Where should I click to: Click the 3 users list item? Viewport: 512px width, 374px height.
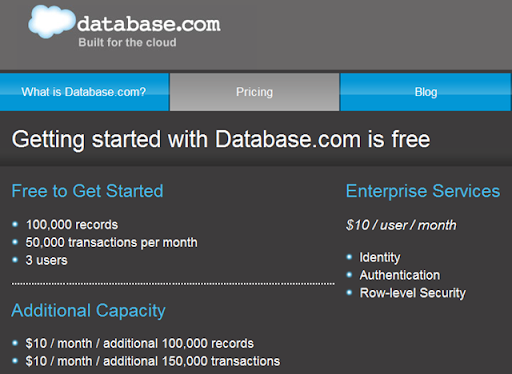pyautogui.click(x=47, y=260)
